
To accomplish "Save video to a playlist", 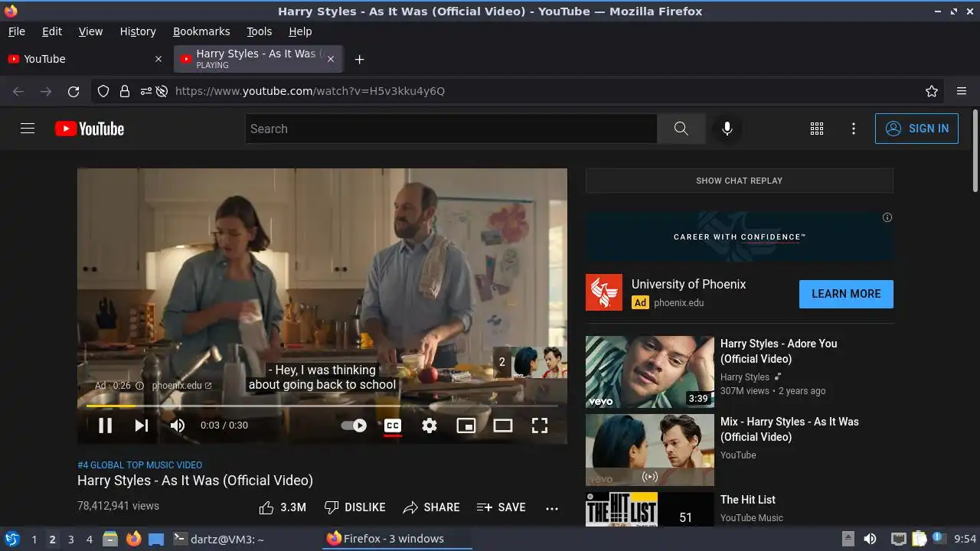I will coord(501,507).
